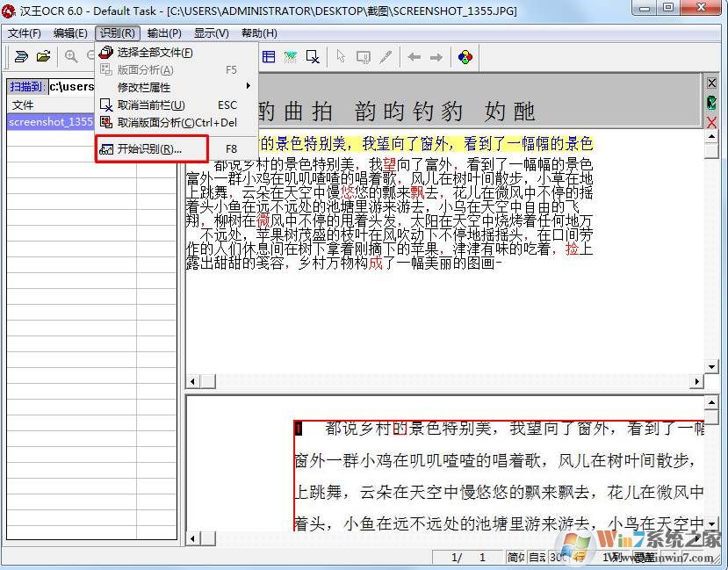
Task: Click the scan document toolbar icon
Action: [21, 57]
